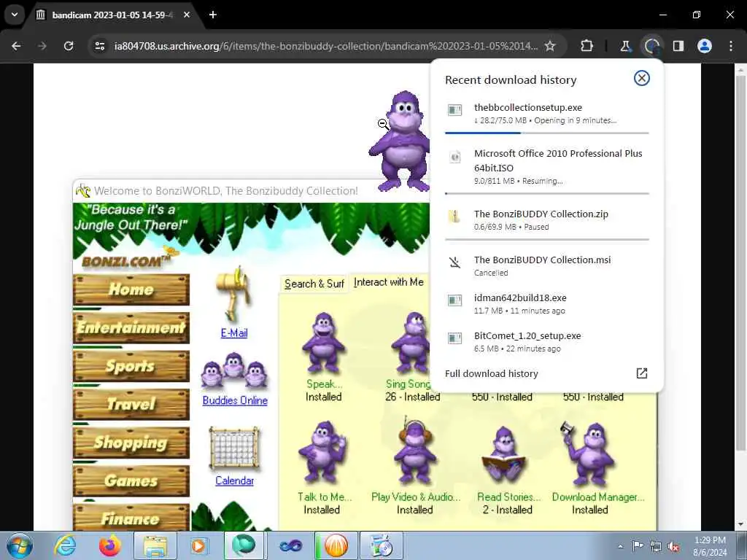Viewport: 747px width, 560px height.
Task: Launch Firefox from the taskbar
Action: [109, 545]
